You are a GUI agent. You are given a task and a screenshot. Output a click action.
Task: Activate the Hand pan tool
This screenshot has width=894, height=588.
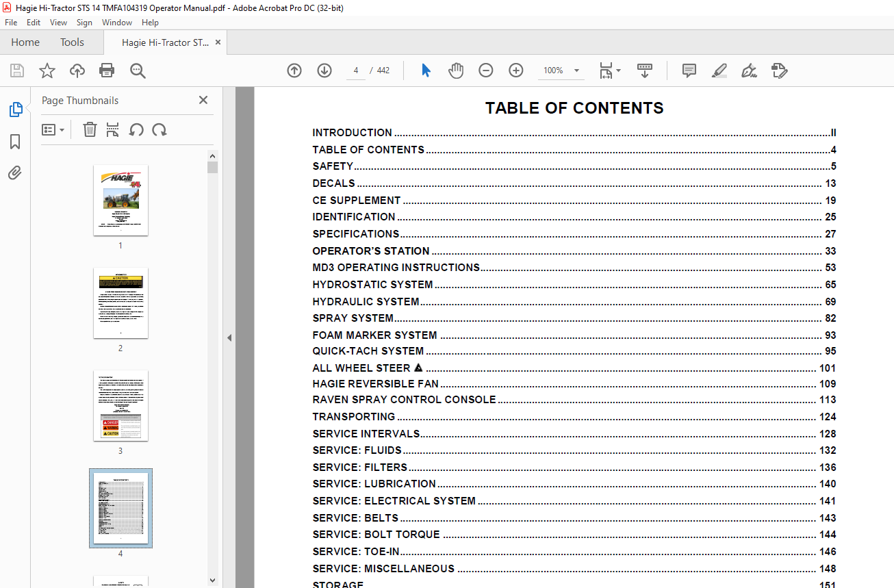456,71
